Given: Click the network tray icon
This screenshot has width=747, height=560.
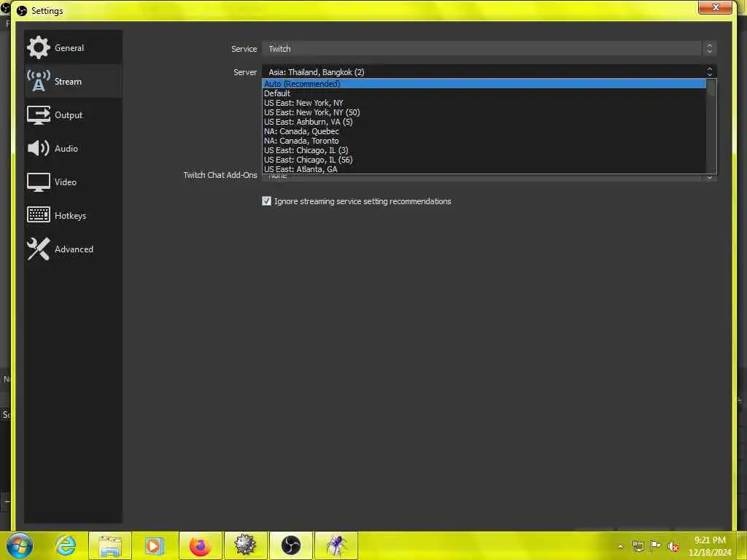Looking at the screenshot, I should coord(638,546).
